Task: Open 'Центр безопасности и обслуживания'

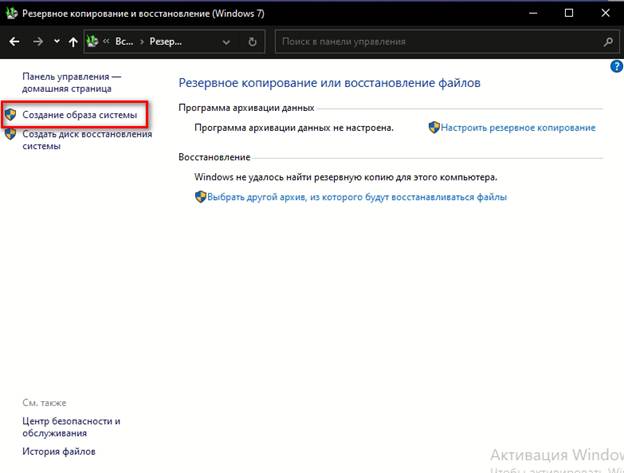Action: pos(71,427)
